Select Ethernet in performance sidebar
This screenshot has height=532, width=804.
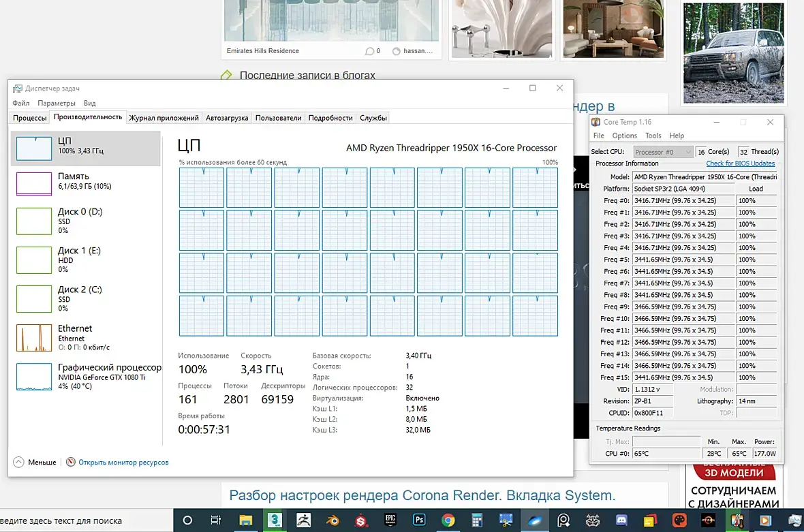coord(86,338)
